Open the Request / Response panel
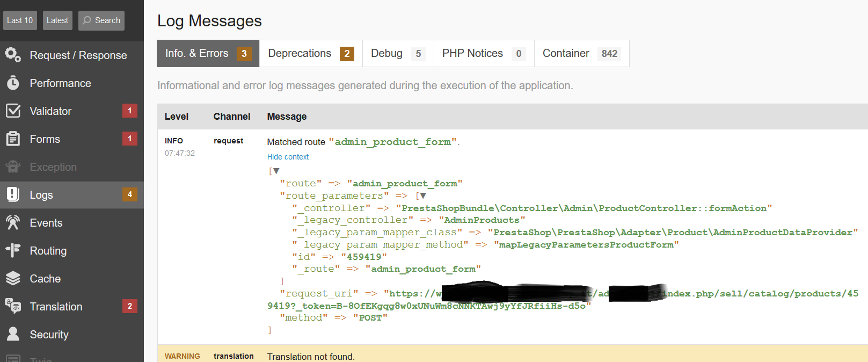The image size is (868, 362). (72, 55)
